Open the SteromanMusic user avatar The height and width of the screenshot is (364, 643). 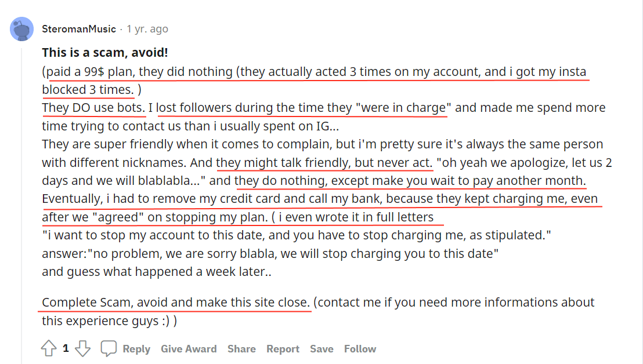pyautogui.click(x=21, y=29)
